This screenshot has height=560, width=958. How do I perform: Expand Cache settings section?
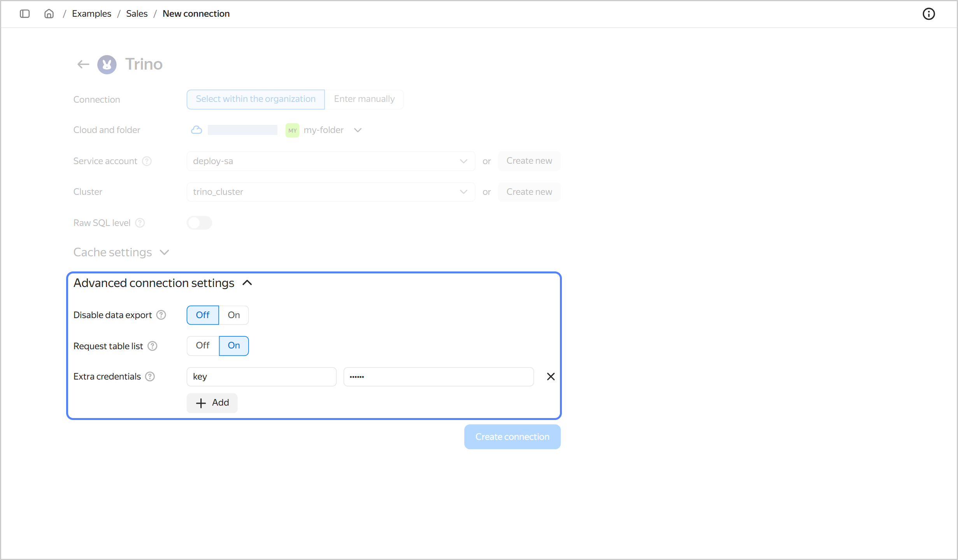pyautogui.click(x=121, y=252)
